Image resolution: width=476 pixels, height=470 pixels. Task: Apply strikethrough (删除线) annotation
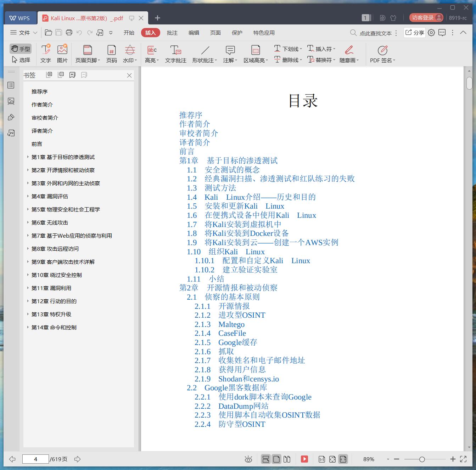click(x=288, y=60)
